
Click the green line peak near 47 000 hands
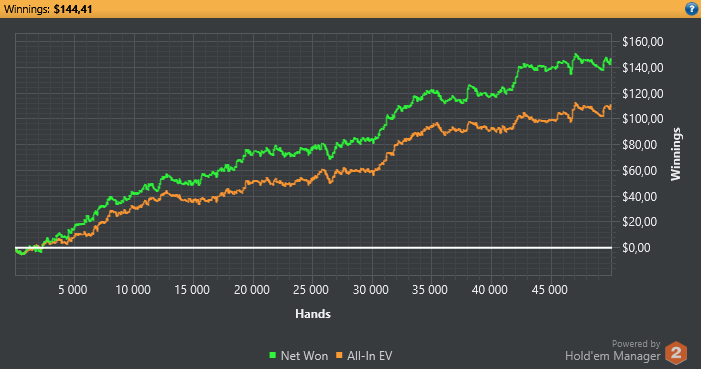575,55
